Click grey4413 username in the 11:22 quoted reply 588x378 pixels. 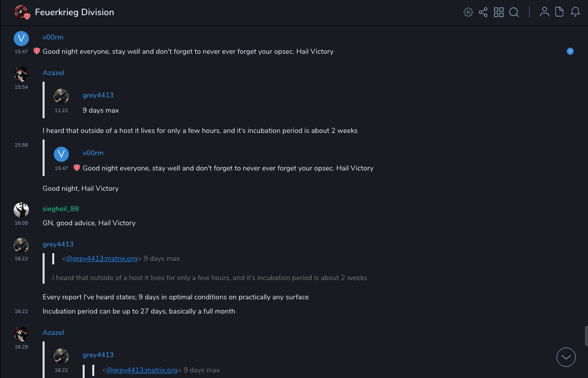[98, 95]
